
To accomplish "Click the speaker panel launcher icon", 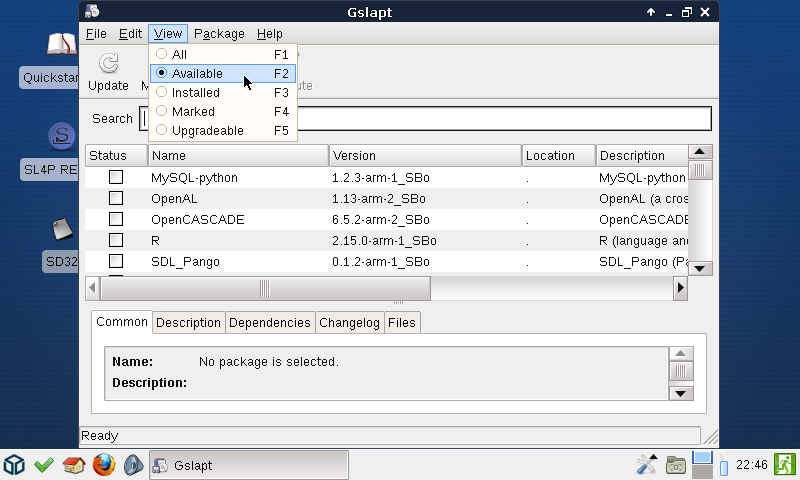I will [133, 465].
